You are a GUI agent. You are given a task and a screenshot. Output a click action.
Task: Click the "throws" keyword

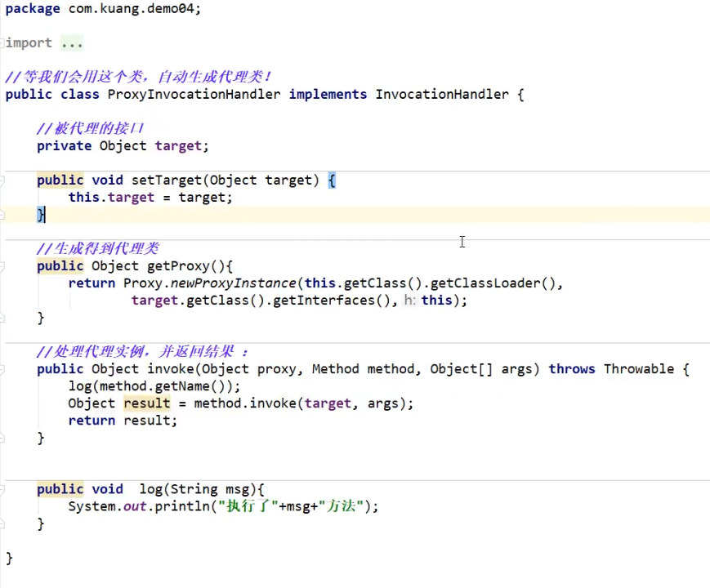(x=572, y=369)
